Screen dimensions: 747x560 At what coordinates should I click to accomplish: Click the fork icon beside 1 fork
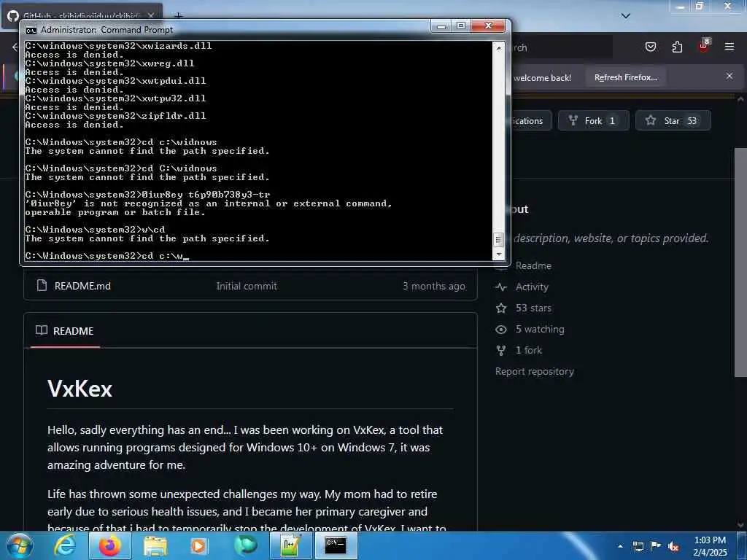pyautogui.click(x=500, y=351)
